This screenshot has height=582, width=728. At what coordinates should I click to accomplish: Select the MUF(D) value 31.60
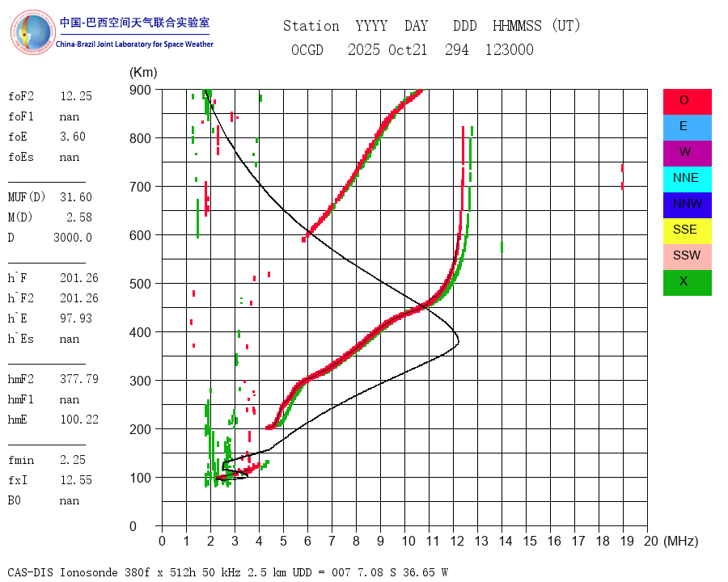click(x=76, y=197)
